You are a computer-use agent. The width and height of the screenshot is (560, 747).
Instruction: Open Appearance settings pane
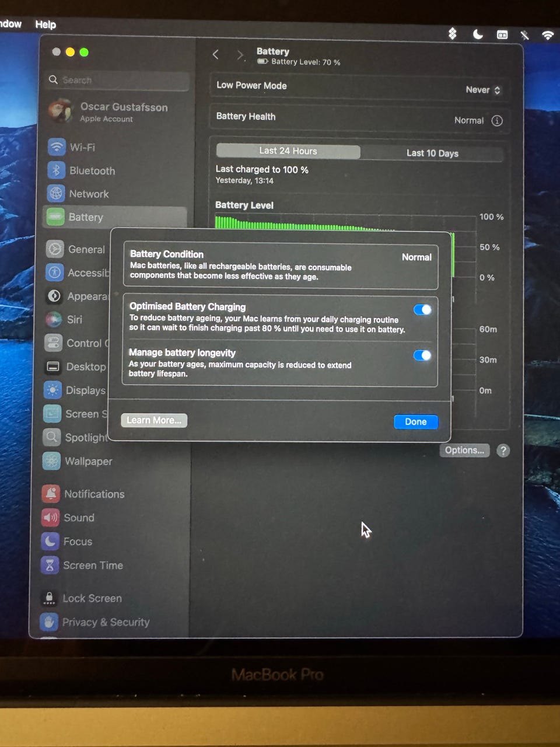pyautogui.click(x=77, y=296)
